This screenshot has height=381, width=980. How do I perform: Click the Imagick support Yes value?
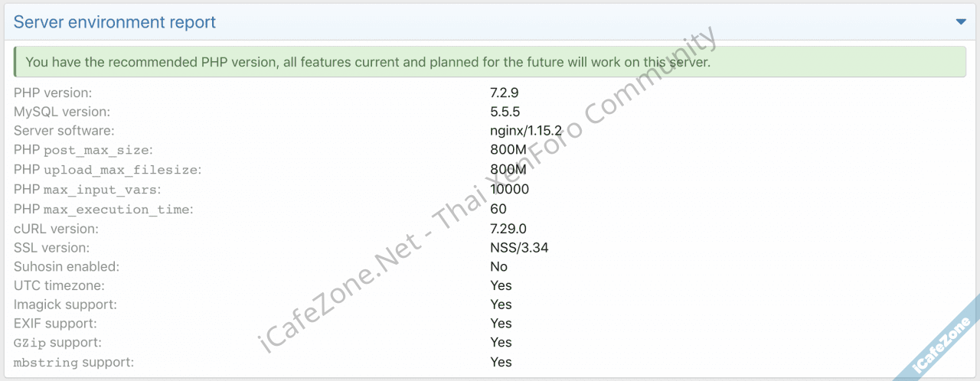tap(501, 304)
